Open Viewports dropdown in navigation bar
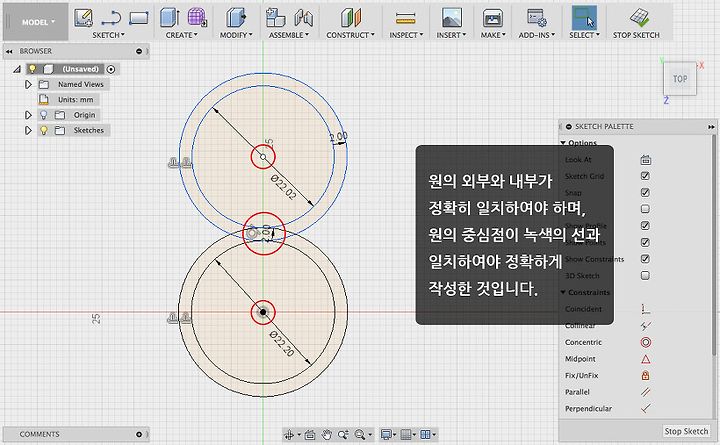Viewport: 720px width, 445px height. [428, 434]
